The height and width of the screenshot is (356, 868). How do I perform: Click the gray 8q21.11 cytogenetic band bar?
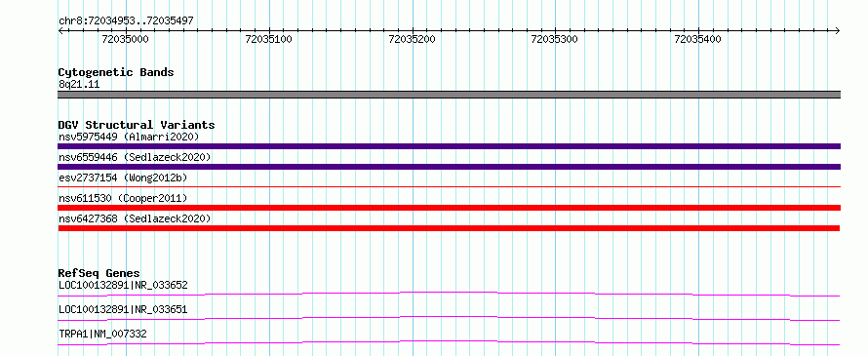click(449, 95)
